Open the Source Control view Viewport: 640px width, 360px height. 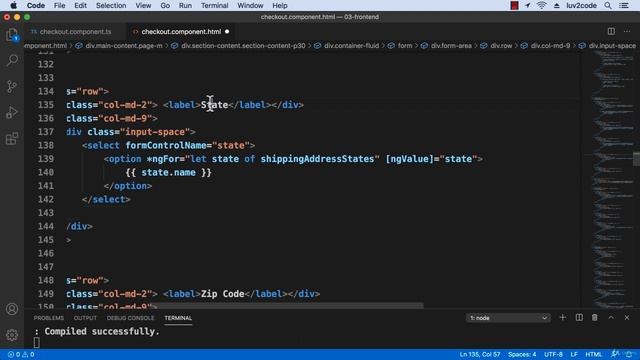click(x=12, y=87)
